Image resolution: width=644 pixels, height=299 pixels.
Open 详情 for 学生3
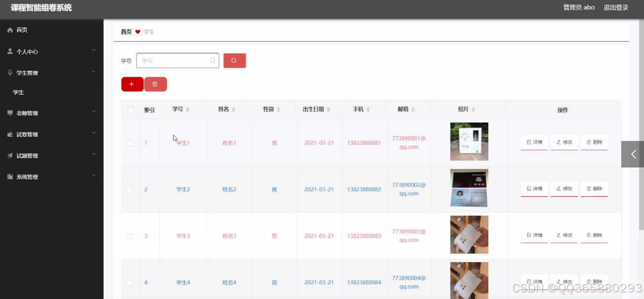[534, 236]
